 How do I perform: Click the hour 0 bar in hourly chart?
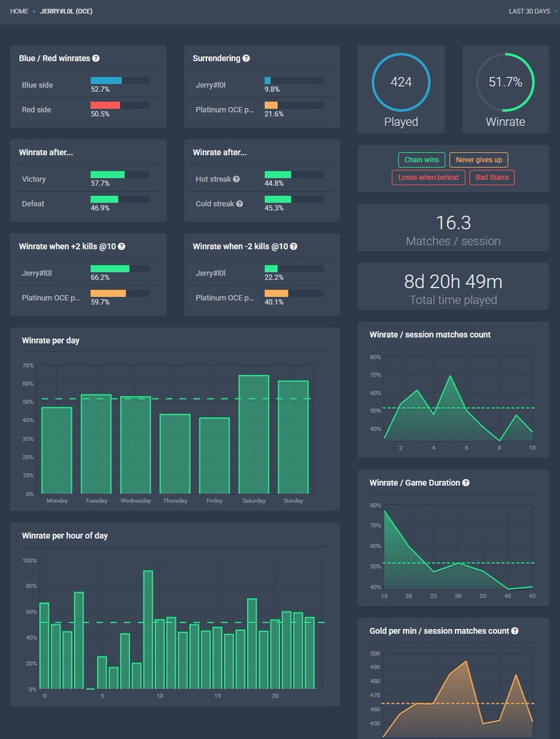point(44,646)
